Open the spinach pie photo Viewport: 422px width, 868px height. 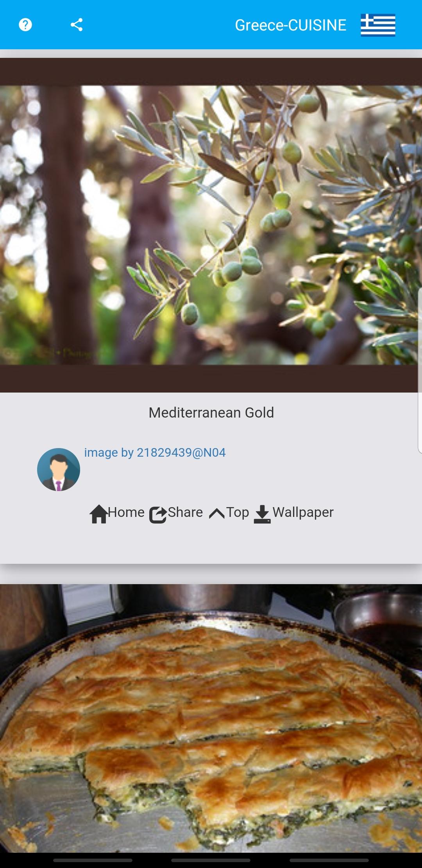tap(211, 718)
